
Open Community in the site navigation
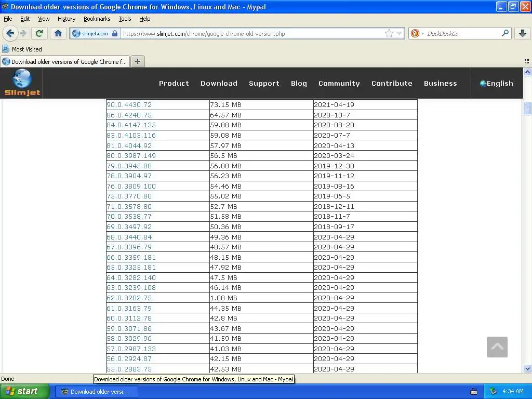click(x=339, y=83)
